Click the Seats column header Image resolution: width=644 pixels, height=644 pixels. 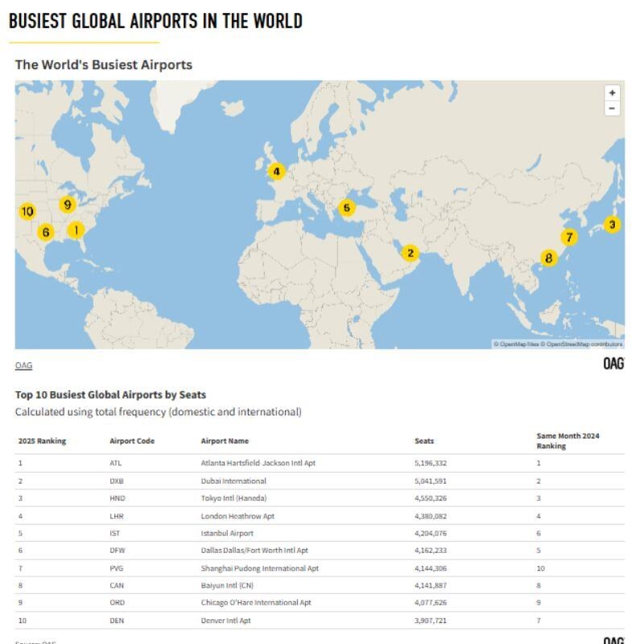pyautogui.click(x=424, y=441)
